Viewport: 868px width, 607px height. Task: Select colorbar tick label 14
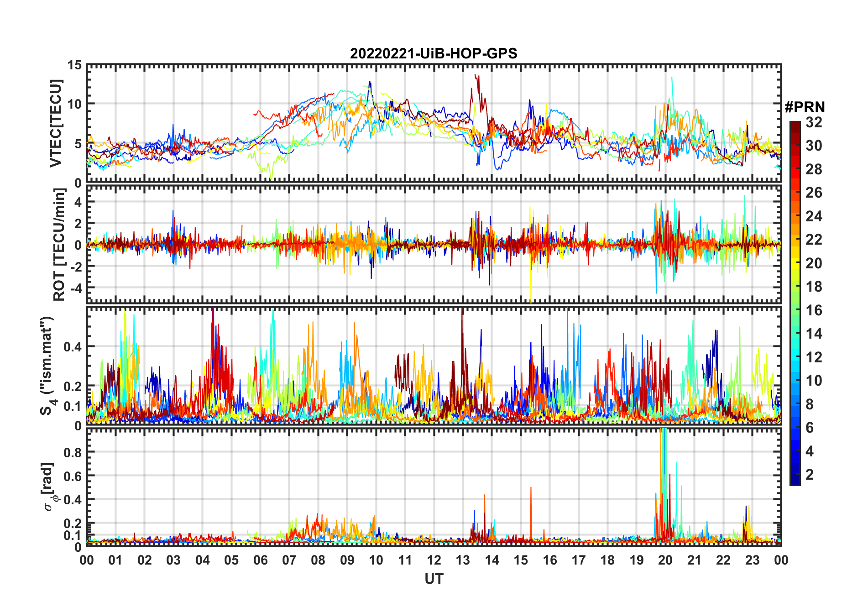coord(814,334)
